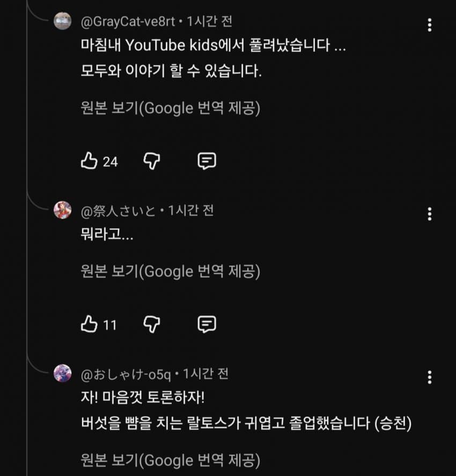Dislike the GrayCat-ve8rt comment
Screen dimensions: 456x476
(152, 161)
